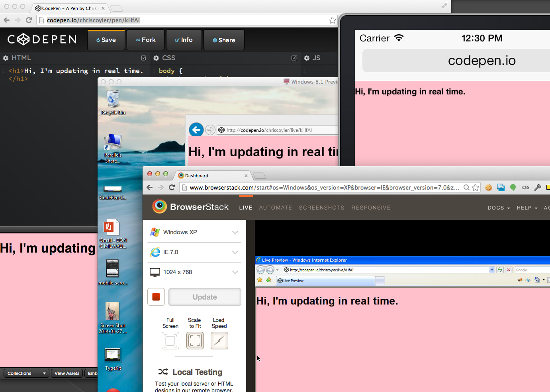Click the IE7 favorites star icon
Viewport: 550px width, 392px height.
coord(260,280)
